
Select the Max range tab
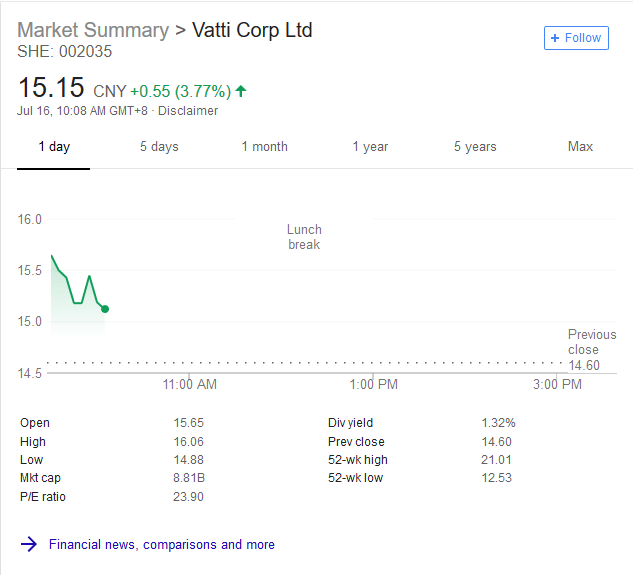580,147
